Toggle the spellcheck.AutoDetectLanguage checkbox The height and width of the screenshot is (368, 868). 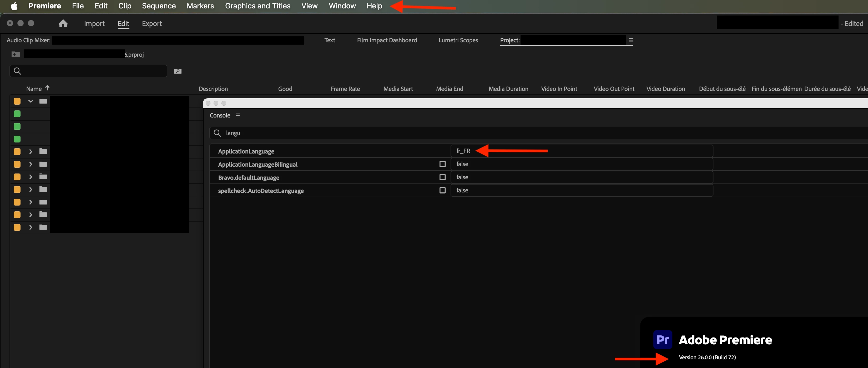coord(442,190)
